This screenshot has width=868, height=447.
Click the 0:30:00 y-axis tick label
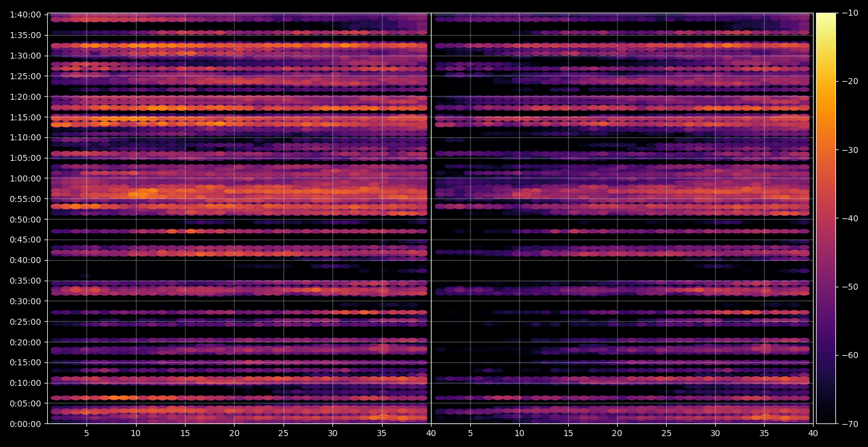25,301
